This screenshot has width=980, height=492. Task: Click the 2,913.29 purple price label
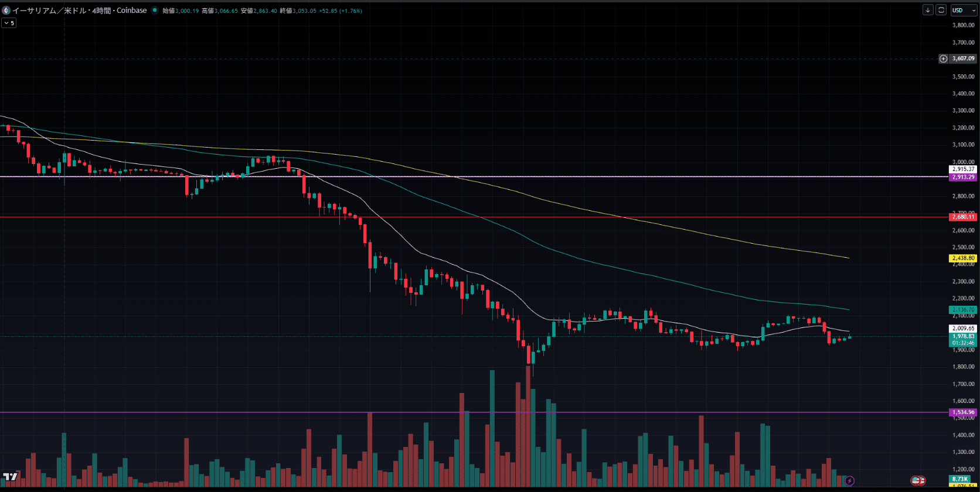point(963,177)
